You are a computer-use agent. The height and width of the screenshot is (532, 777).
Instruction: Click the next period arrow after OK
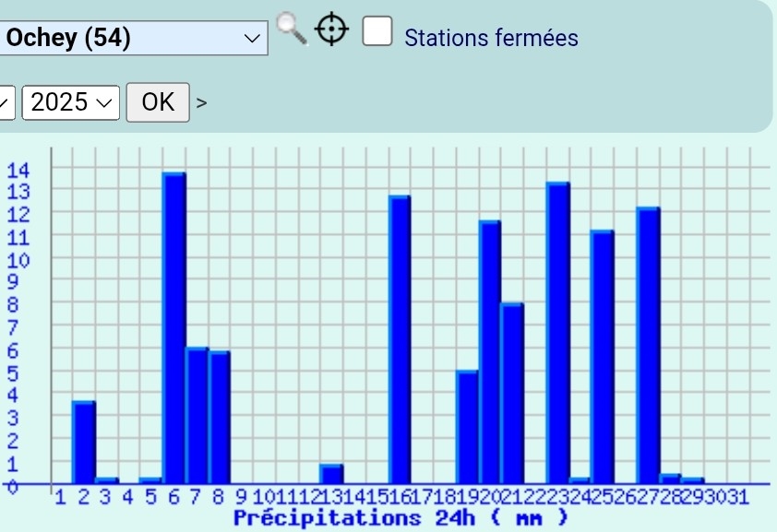[201, 103]
